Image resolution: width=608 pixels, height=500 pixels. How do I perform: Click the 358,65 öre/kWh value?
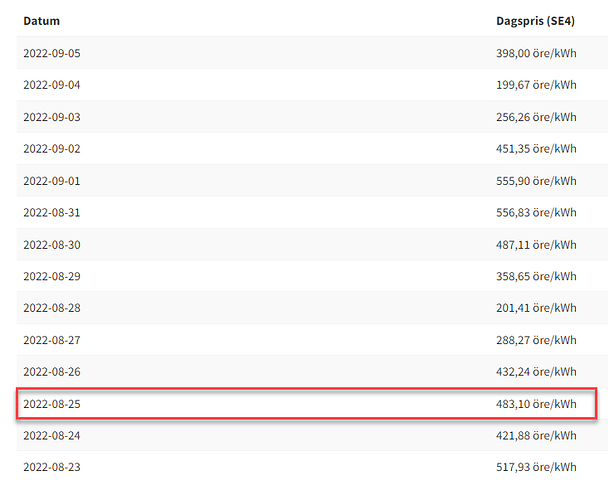[x=536, y=277]
